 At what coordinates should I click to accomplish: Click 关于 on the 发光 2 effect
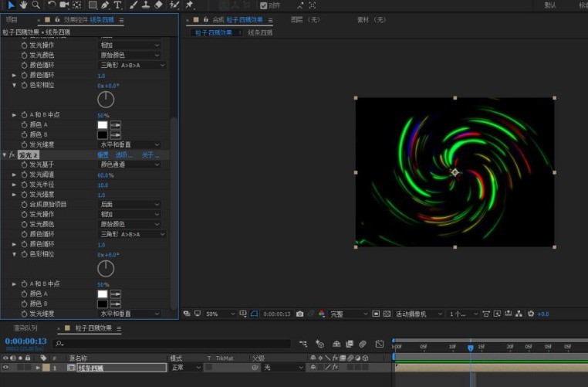150,154
